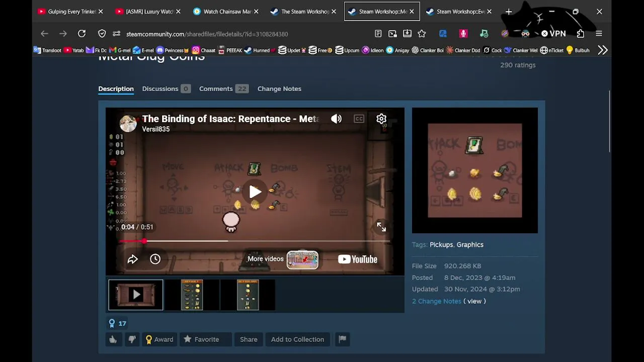Click the blue music-search extension icon
Screen dimensions: 644x362
443,34
